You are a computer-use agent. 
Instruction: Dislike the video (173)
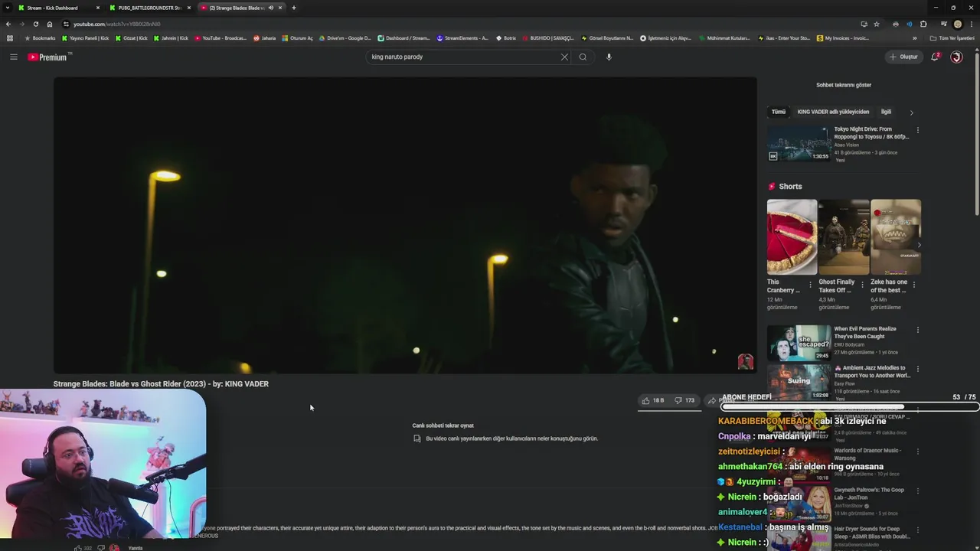tap(684, 400)
